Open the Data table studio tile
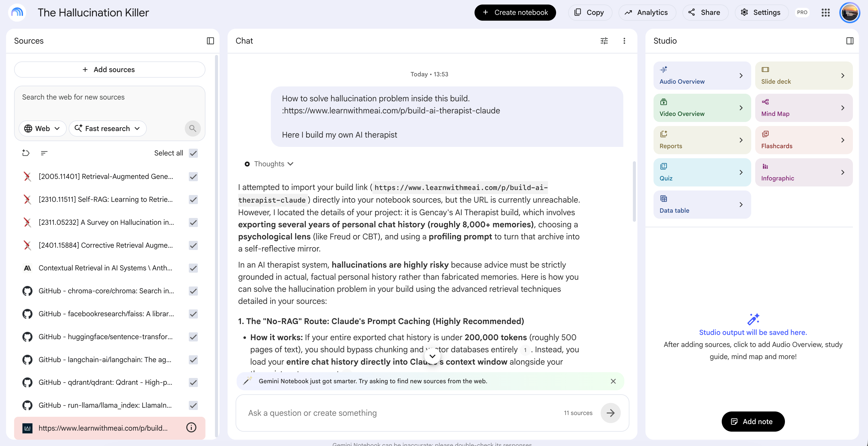This screenshot has height=446, width=868. coord(702,205)
